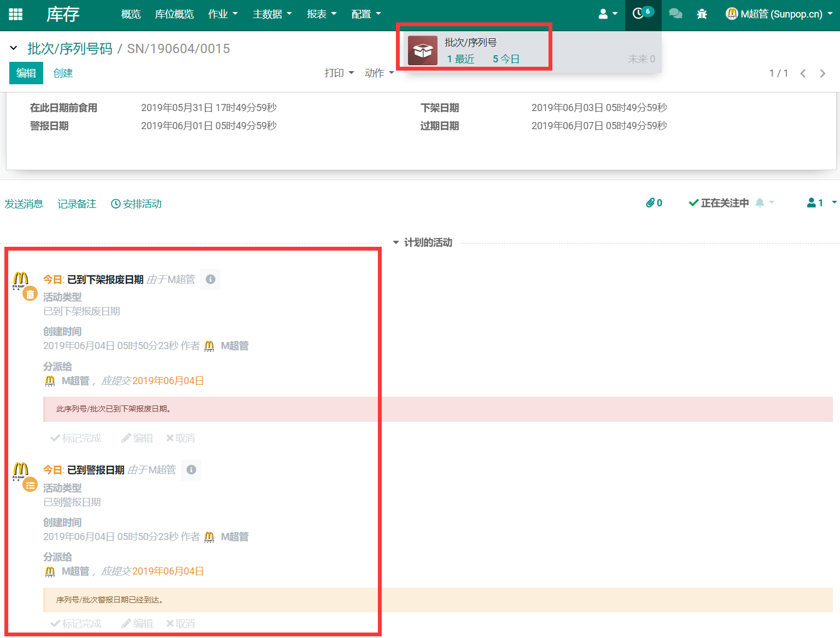
Task: Open the 打印 dropdown
Action: (339, 73)
